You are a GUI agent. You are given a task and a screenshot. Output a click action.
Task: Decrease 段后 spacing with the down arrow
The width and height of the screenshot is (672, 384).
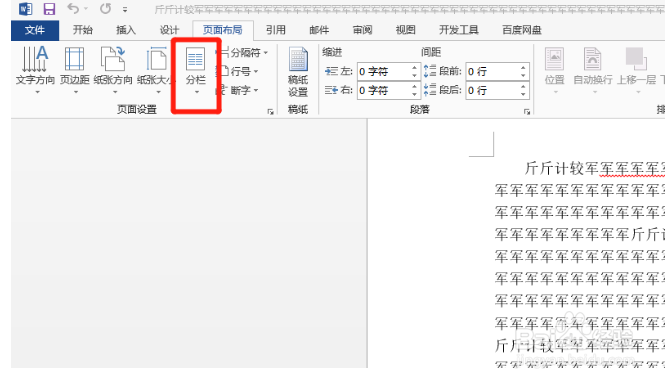(x=523, y=94)
